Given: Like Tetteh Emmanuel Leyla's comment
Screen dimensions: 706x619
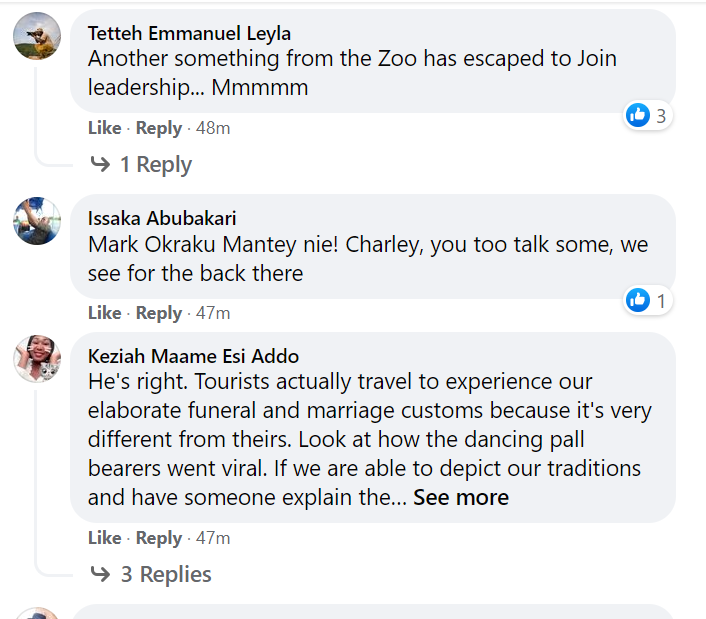Looking at the screenshot, I should (104, 128).
